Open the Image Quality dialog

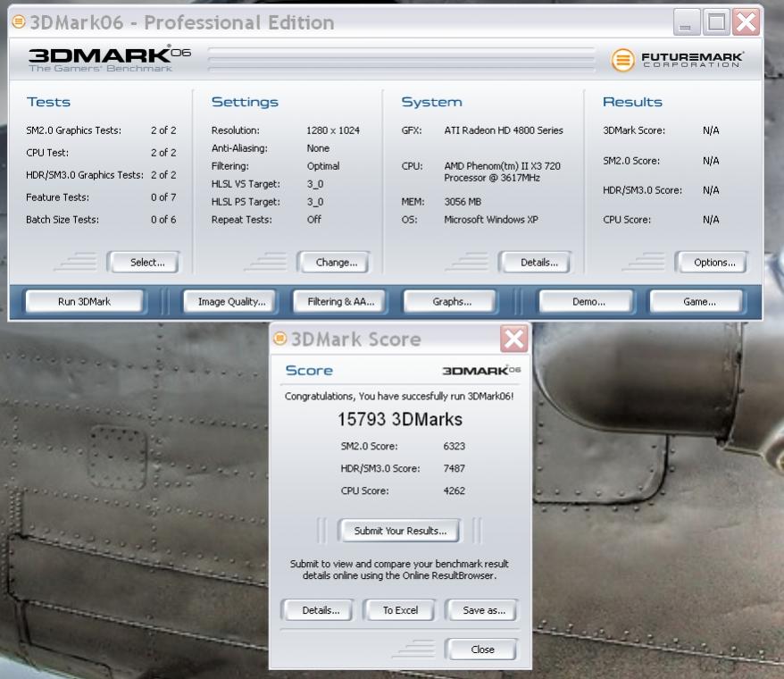(231, 302)
